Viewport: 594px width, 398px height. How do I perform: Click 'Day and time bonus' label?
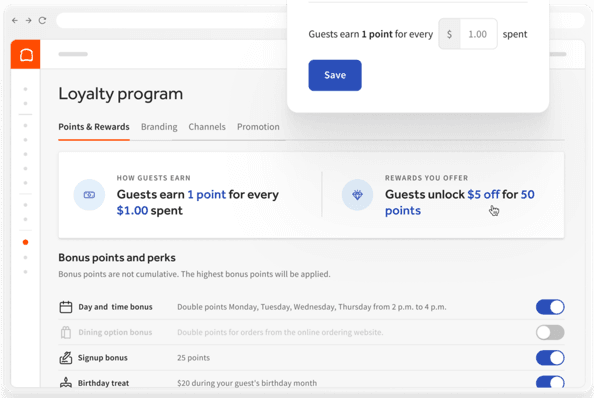click(116, 307)
